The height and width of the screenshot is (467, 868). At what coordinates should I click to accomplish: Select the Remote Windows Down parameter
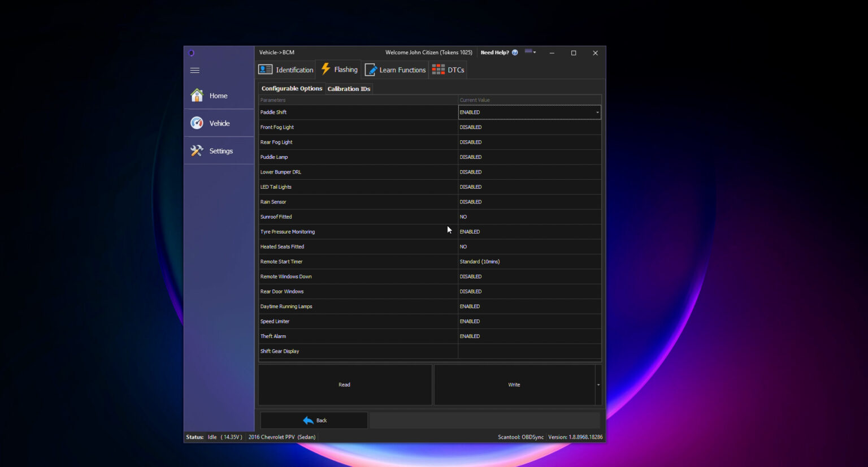(358, 276)
